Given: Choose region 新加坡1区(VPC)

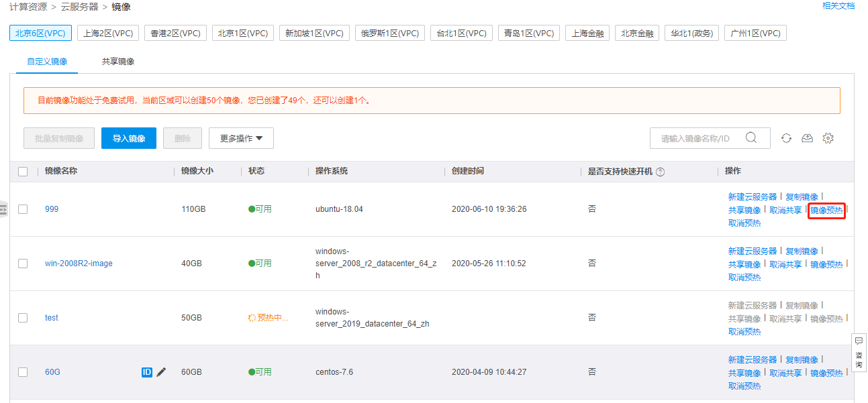Looking at the screenshot, I should [314, 33].
